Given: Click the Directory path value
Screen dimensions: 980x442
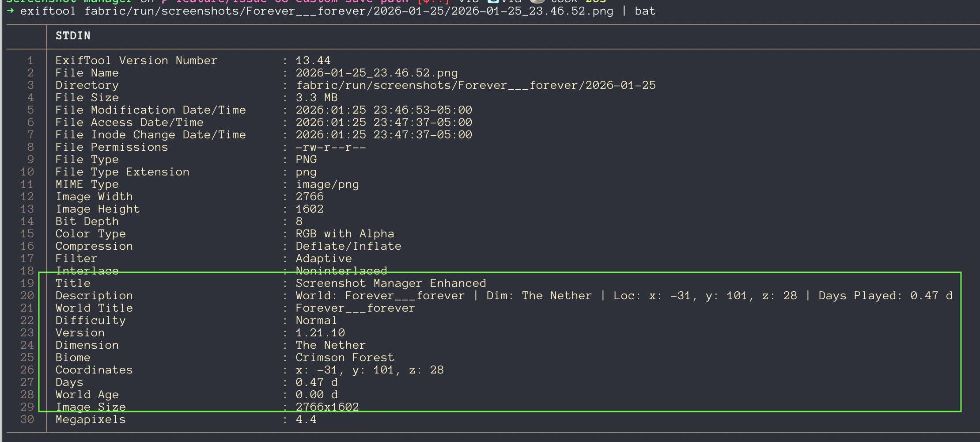Looking at the screenshot, I should [x=476, y=85].
